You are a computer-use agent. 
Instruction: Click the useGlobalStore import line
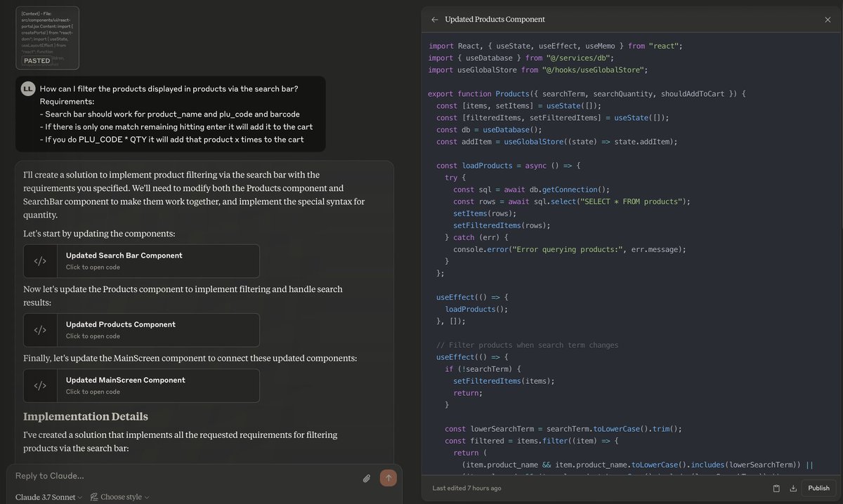tap(538, 69)
